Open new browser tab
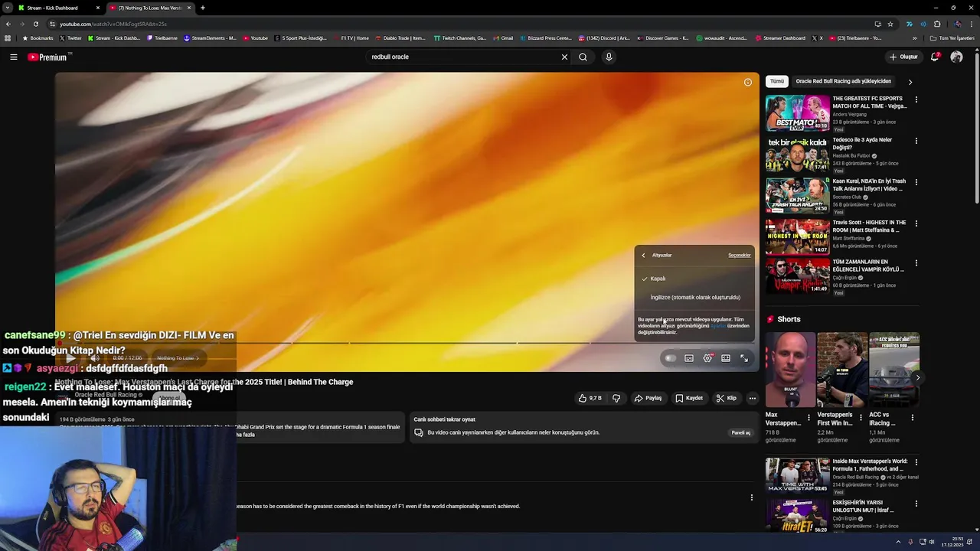Image resolution: width=980 pixels, height=551 pixels. 203,8
